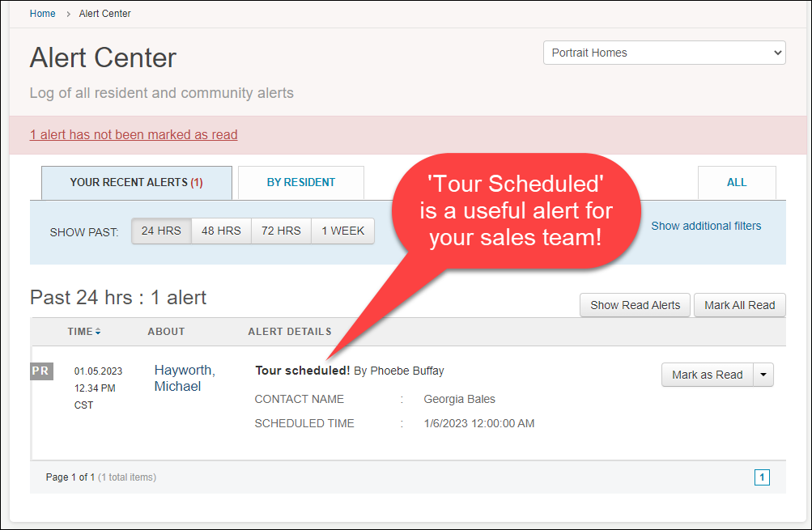812x530 pixels.
Task: Select the 48 HRS time filter
Action: pos(221,231)
